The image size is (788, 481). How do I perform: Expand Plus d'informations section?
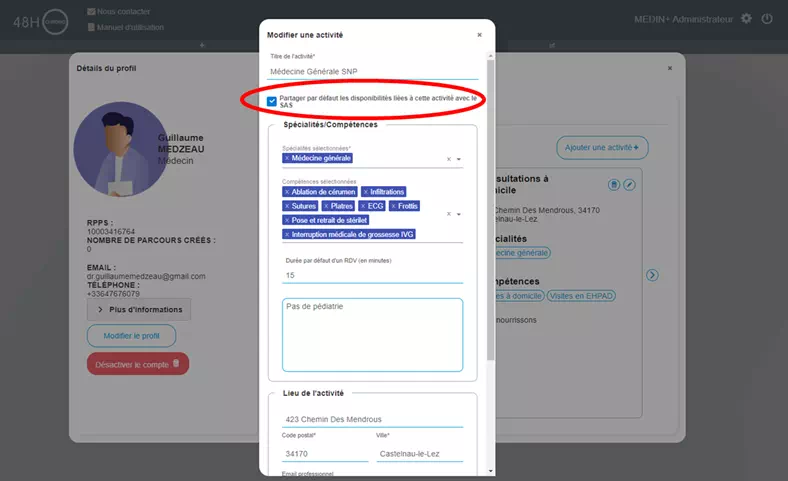pyautogui.click(x=138, y=310)
